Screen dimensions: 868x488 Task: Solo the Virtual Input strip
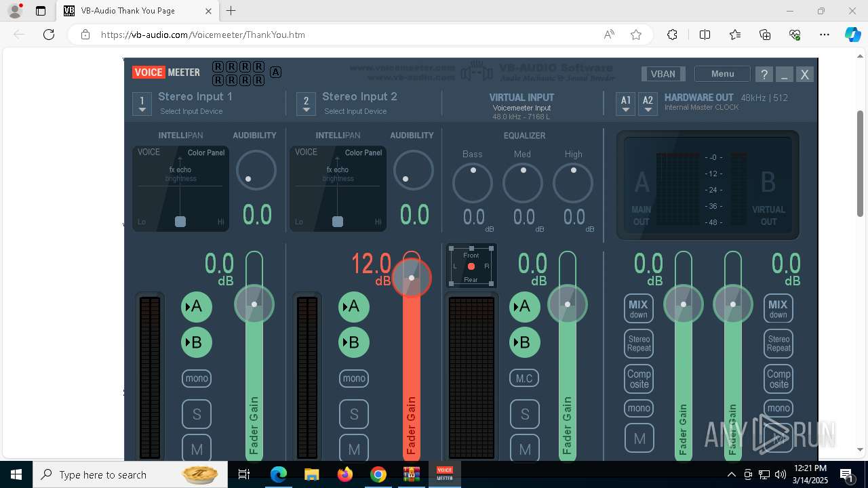pos(525,413)
